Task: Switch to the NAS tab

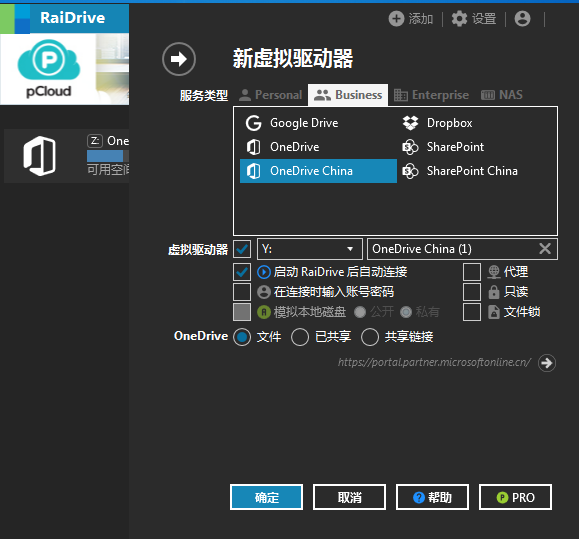Action: [x=502, y=95]
